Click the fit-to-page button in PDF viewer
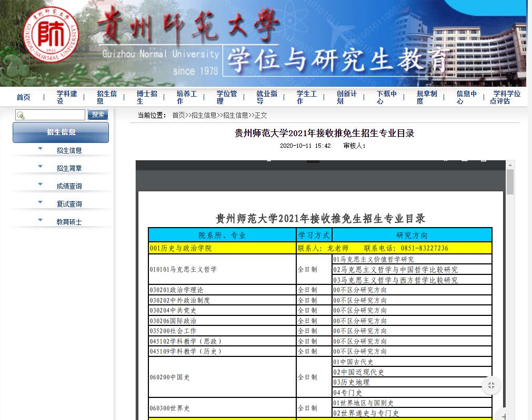Screen dimensions: 532x420 491,385
